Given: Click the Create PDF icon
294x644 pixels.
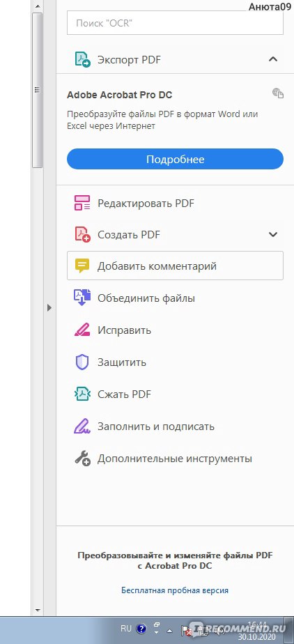Looking at the screenshot, I should pos(82,234).
